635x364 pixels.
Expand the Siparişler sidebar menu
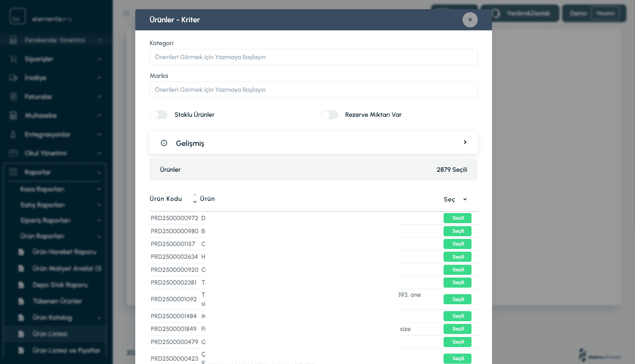(39, 59)
